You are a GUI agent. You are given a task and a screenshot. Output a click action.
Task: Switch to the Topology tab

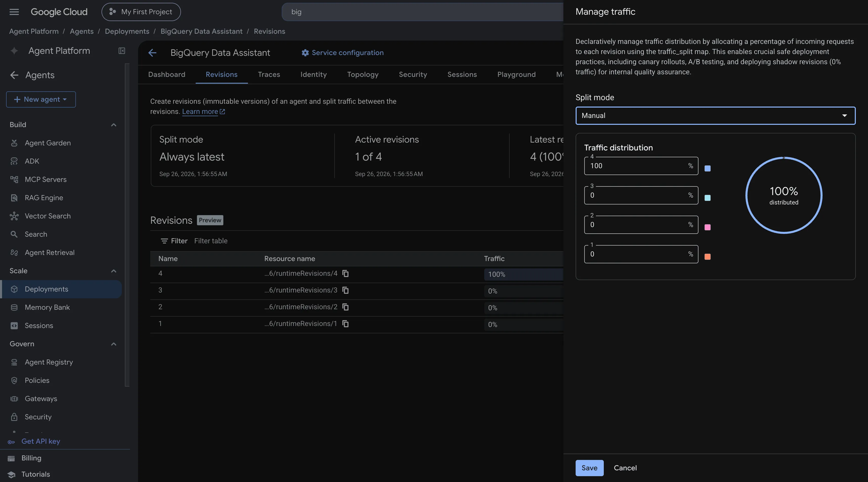(363, 74)
